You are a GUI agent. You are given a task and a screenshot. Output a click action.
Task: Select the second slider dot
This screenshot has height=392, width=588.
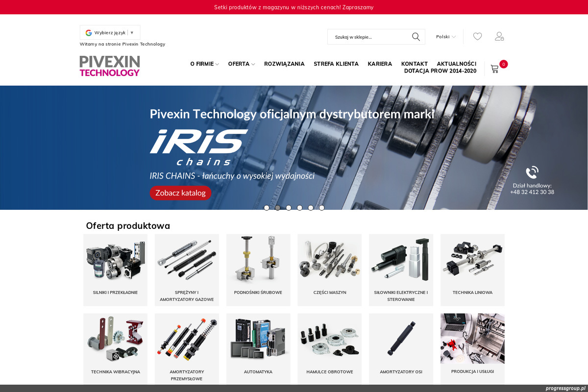click(x=277, y=208)
